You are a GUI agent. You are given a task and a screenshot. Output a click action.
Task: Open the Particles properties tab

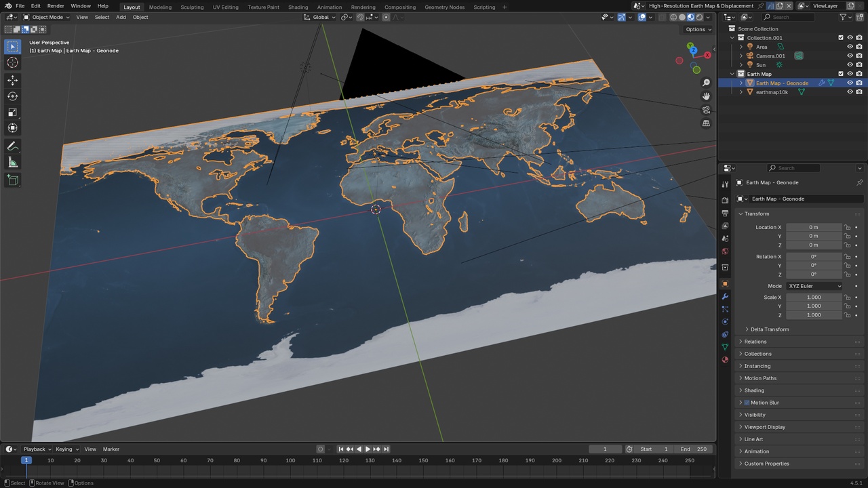pyautogui.click(x=725, y=309)
